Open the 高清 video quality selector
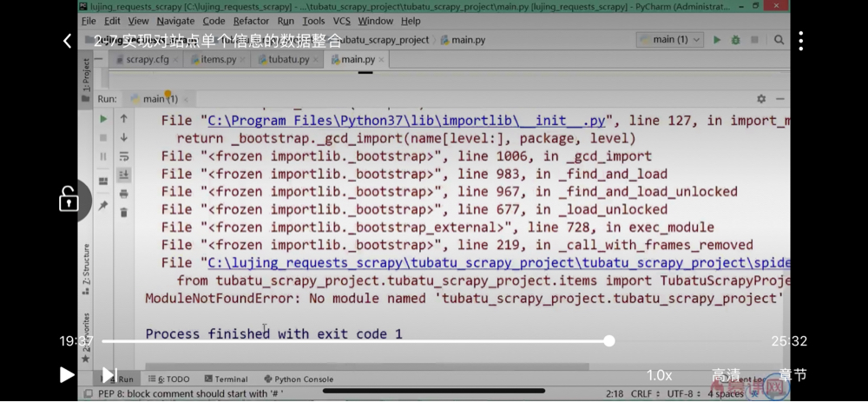 (727, 375)
